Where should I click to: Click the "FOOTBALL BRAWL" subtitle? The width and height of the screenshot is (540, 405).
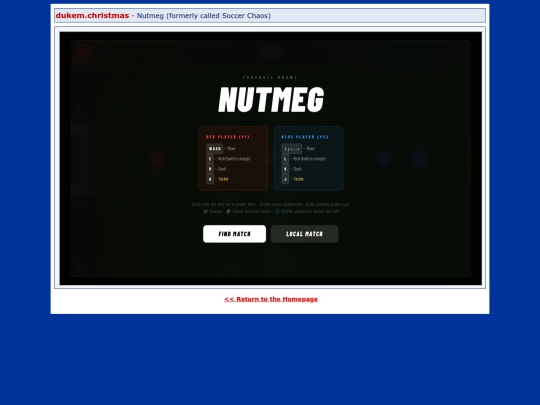coord(270,77)
